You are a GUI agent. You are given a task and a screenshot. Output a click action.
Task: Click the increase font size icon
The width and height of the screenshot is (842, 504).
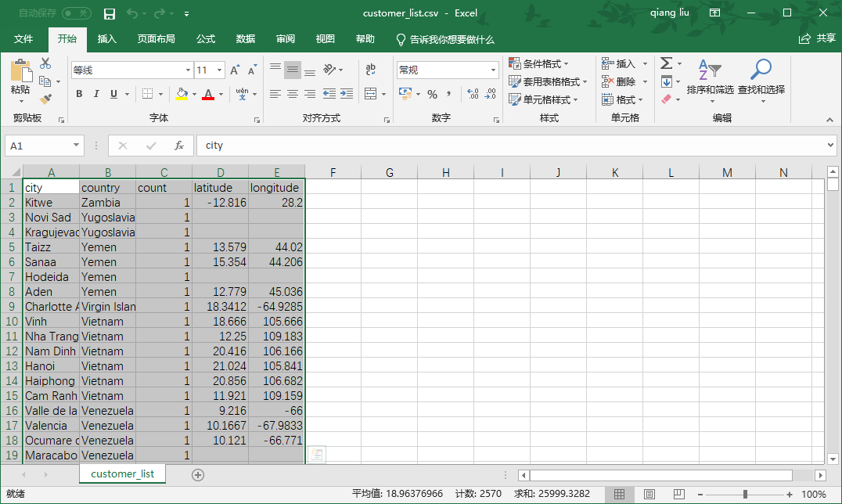tap(235, 70)
